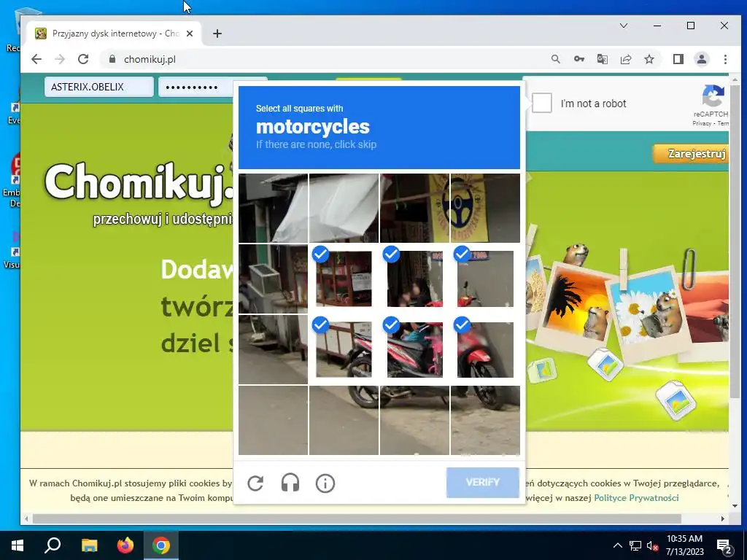Reload the chomikuj.pl page
Image resolution: width=747 pixels, height=560 pixels.
click(x=83, y=59)
